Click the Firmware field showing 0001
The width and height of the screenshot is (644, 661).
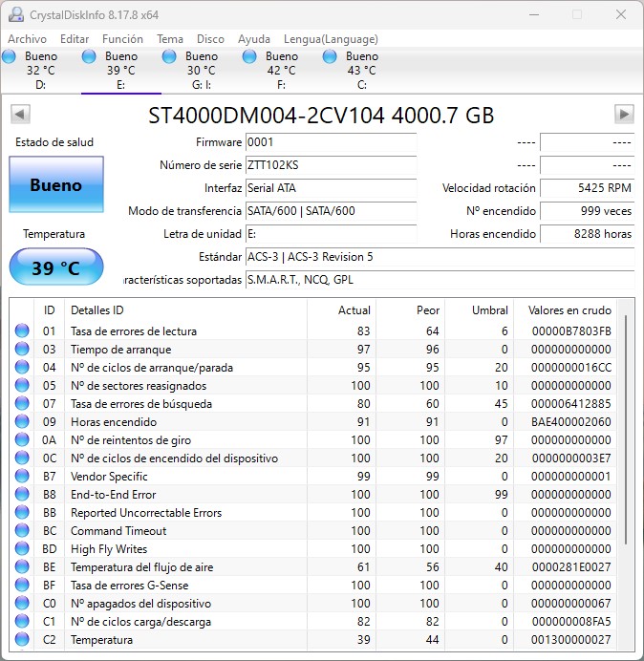coord(331,142)
